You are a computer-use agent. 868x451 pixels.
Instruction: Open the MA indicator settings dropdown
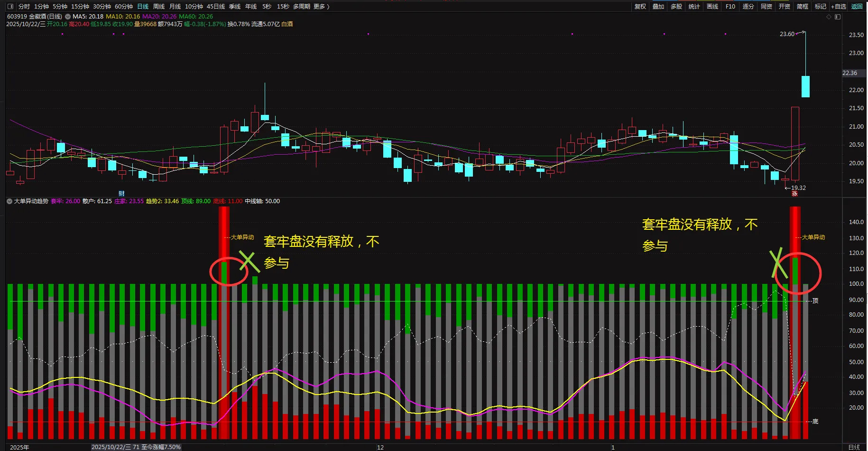(x=68, y=17)
